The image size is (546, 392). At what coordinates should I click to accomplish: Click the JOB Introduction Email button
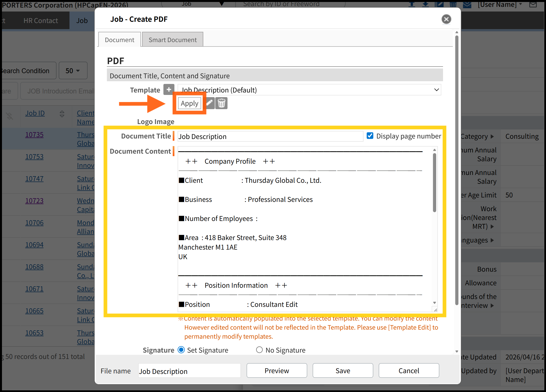click(58, 91)
